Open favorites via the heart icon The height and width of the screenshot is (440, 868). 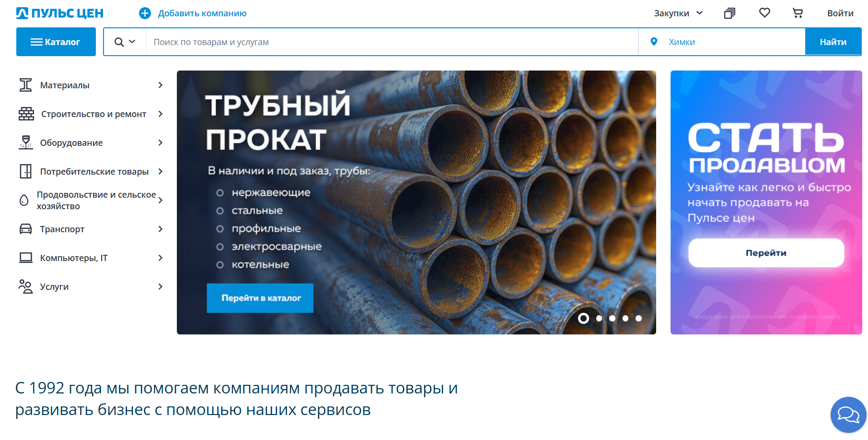click(x=764, y=13)
